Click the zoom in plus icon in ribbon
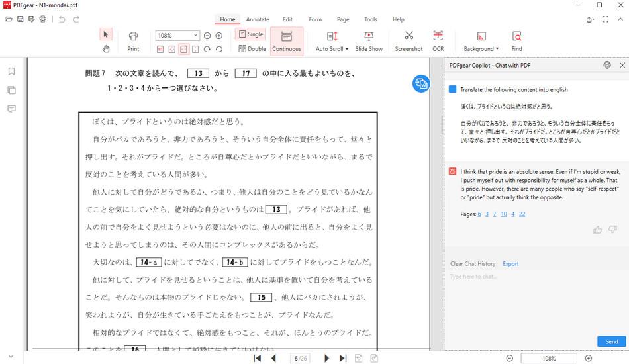Viewport: 629px width, 364px height. pyautogui.click(x=219, y=36)
